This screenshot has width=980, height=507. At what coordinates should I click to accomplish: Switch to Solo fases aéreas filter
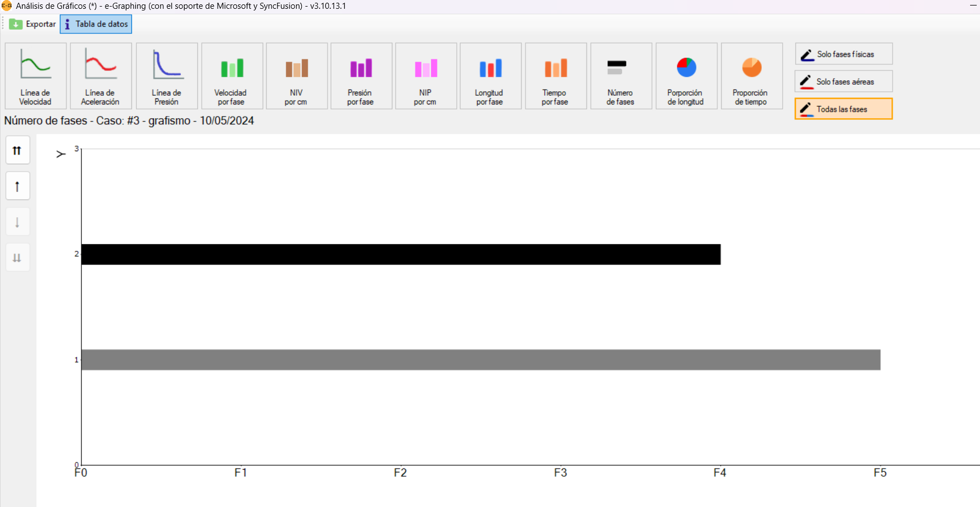843,81
